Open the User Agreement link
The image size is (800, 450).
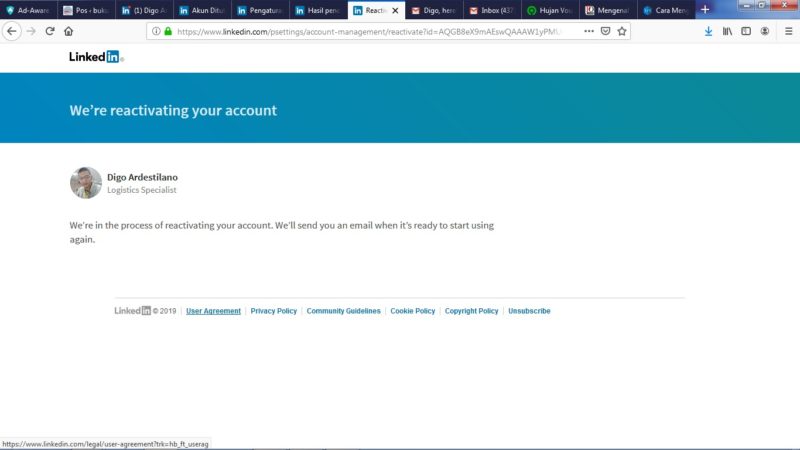[x=213, y=311]
